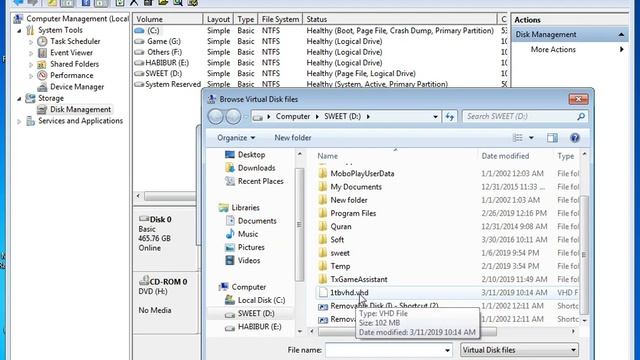
Task: Click the Computer Management root icon
Action: pyautogui.click(x=18, y=19)
